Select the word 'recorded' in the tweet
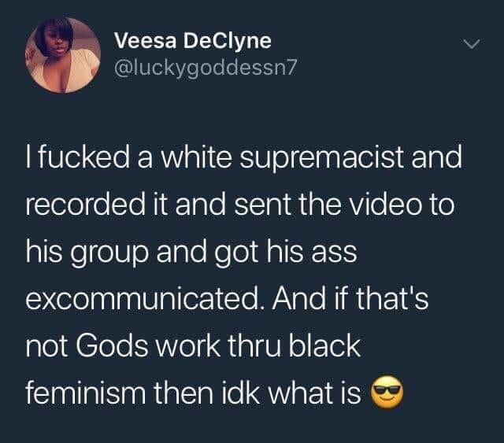This screenshot has width=504, height=443. tap(86, 205)
